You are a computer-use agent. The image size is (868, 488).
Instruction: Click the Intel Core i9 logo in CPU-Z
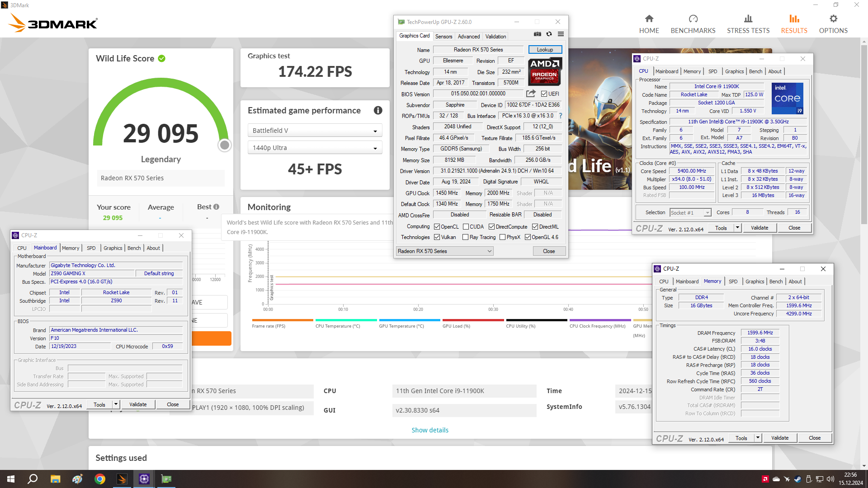point(787,98)
